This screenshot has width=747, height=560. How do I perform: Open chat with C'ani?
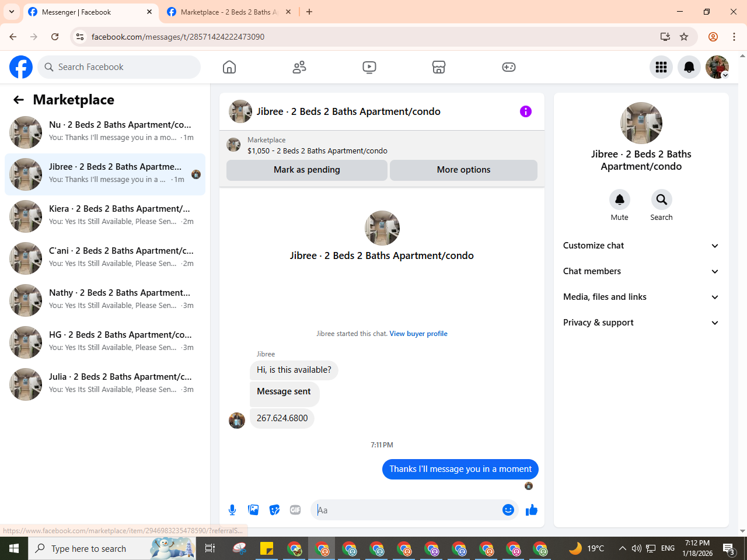point(105,258)
